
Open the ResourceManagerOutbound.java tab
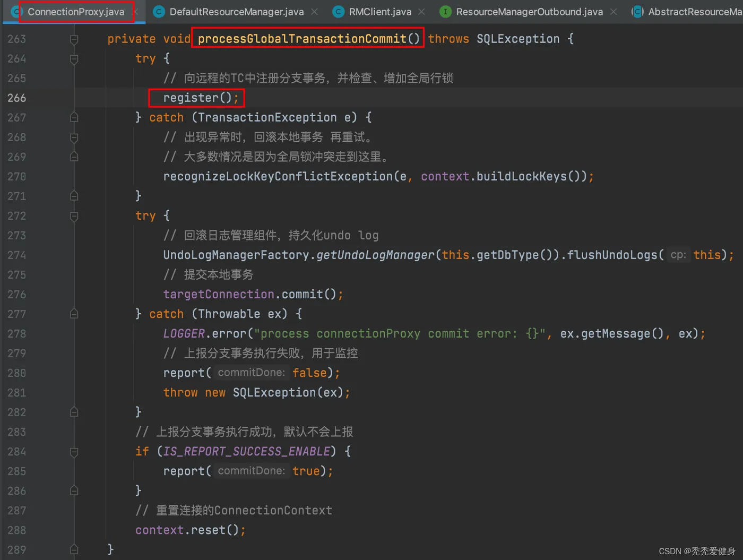click(x=529, y=12)
